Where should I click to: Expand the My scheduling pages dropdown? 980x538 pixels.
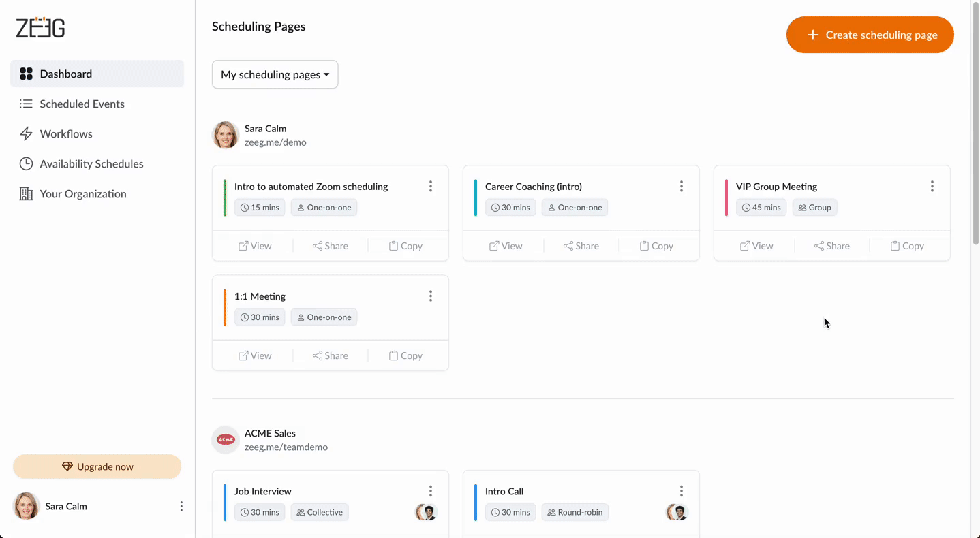click(275, 75)
